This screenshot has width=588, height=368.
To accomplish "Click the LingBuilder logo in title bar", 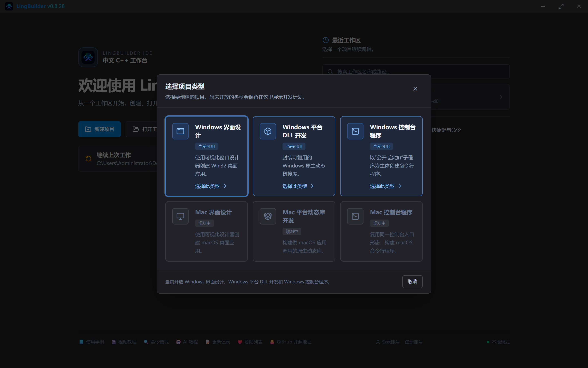I will point(9,6).
